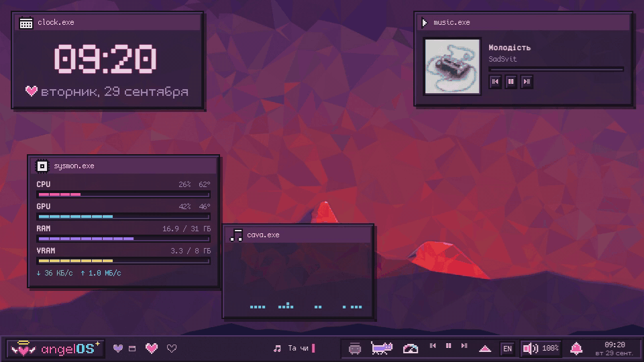
Task: Click the chip icon in sysmon.exe
Action: (x=42, y=166)
